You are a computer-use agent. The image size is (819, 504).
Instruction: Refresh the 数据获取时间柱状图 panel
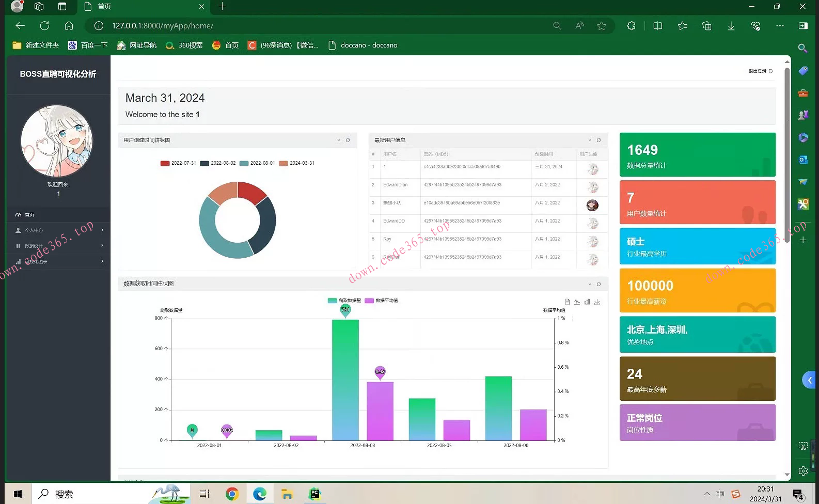click(x=599, y=283)
